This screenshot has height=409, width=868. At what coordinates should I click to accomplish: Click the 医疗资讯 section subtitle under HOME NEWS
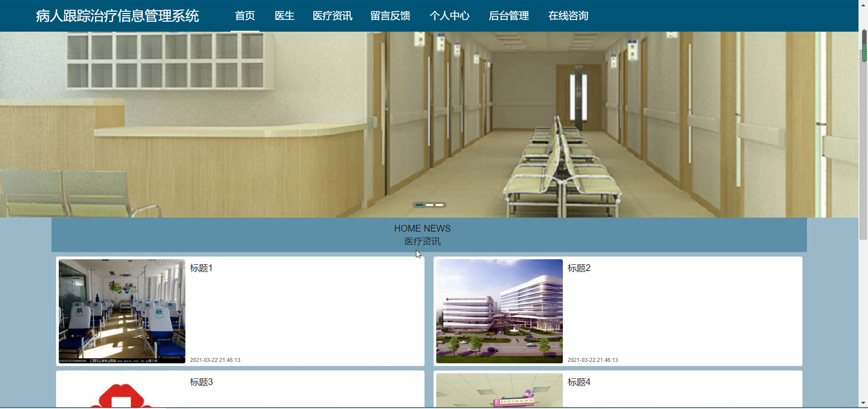click(422, 242)
